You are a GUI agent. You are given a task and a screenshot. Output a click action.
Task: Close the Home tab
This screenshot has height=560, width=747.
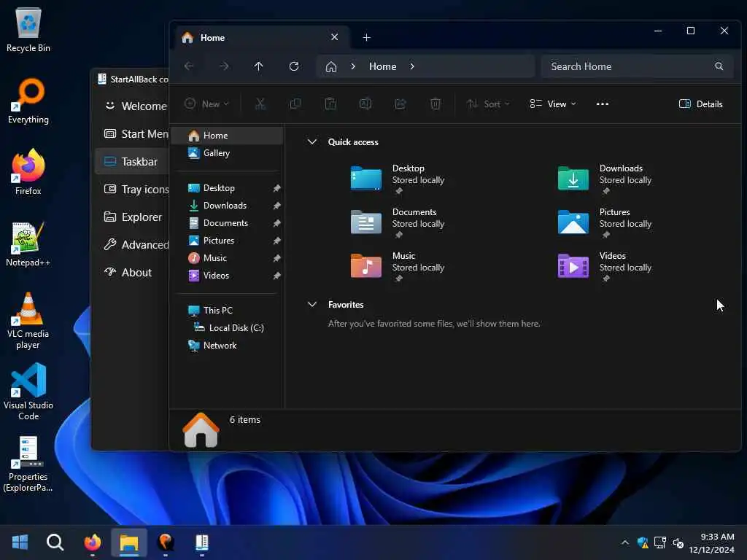pyautogui.click(x=334, y=37)
